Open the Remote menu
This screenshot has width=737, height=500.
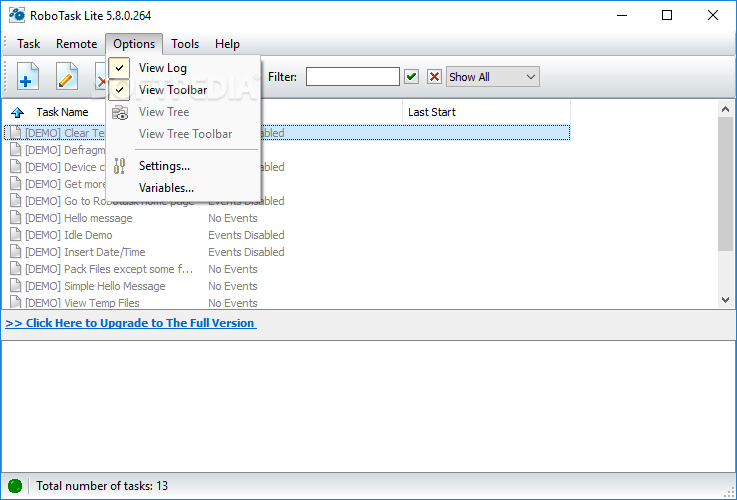point(76,44)
